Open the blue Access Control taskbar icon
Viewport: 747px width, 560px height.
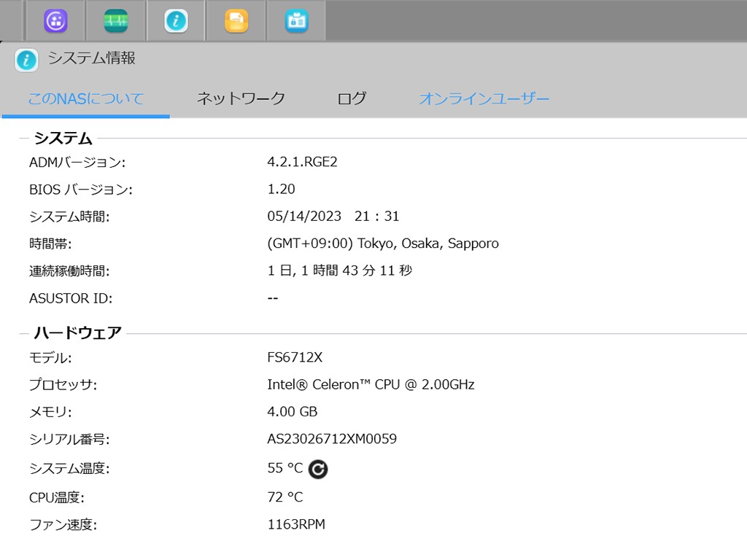point(296,21)
